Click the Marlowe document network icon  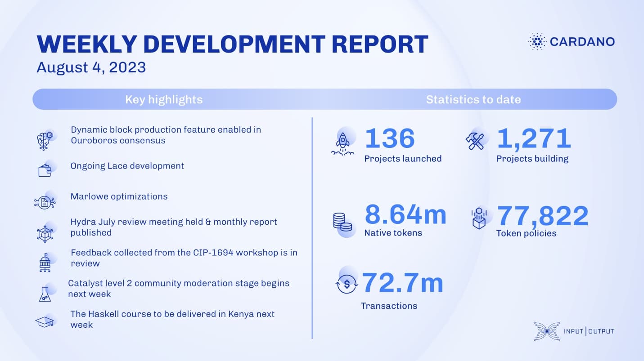tap(45, 202)
